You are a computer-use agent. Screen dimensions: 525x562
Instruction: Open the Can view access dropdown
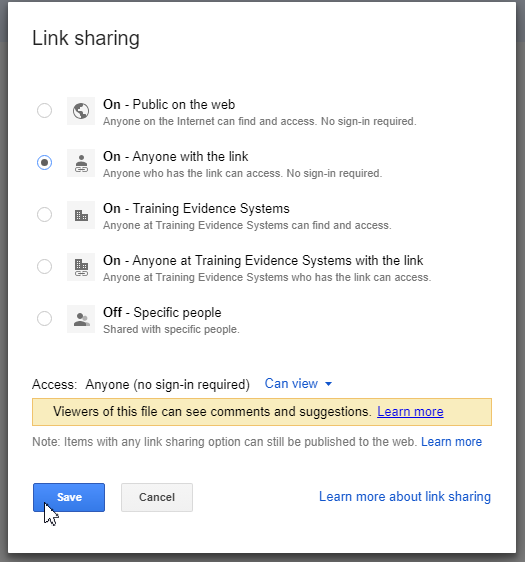[x=298, y=384]
